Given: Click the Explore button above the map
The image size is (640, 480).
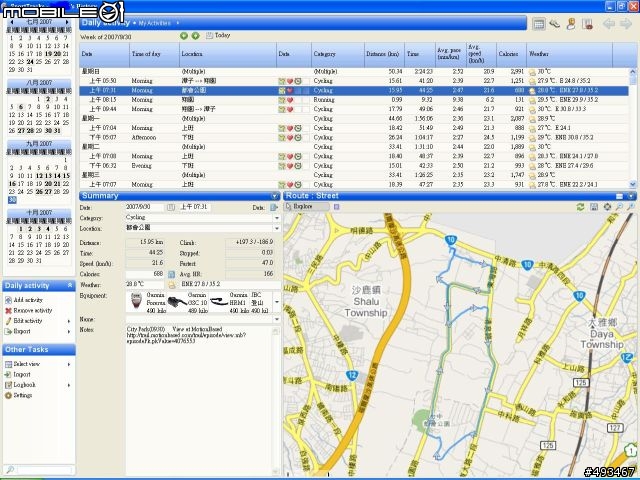Looking at the screenshot, I should [x=307, y=207].
